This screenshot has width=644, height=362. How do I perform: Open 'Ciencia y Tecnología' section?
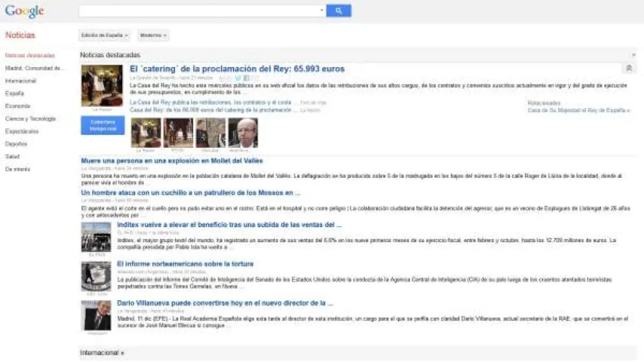pos(31,118)
